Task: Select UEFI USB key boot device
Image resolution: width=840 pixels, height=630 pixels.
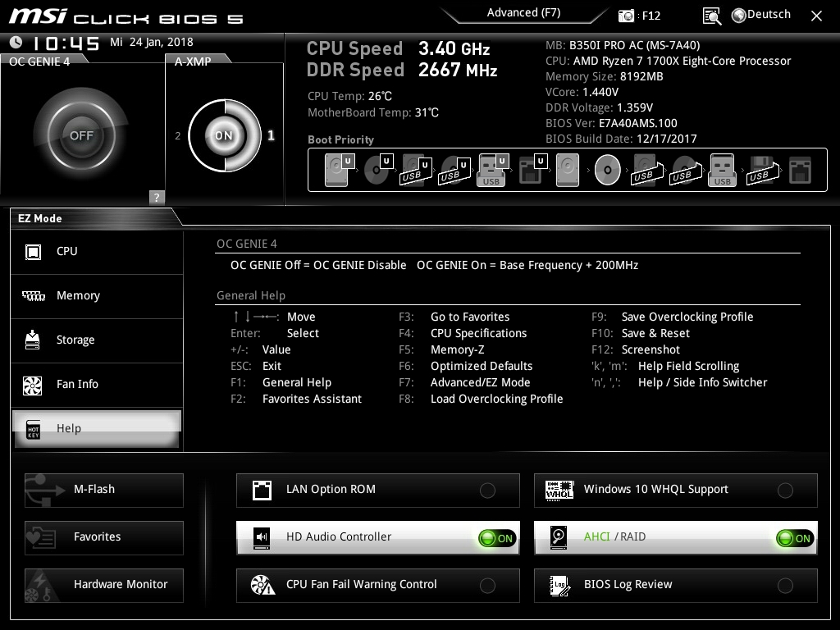Action: [492, 171]
